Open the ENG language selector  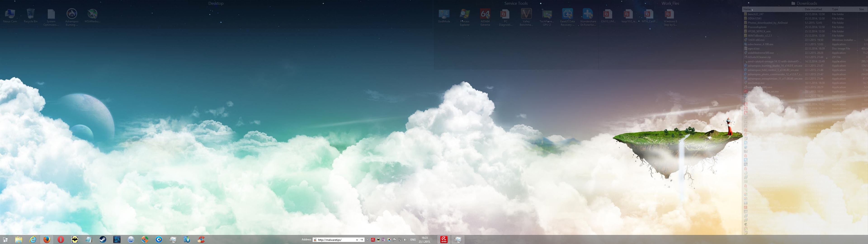[413, 240]
